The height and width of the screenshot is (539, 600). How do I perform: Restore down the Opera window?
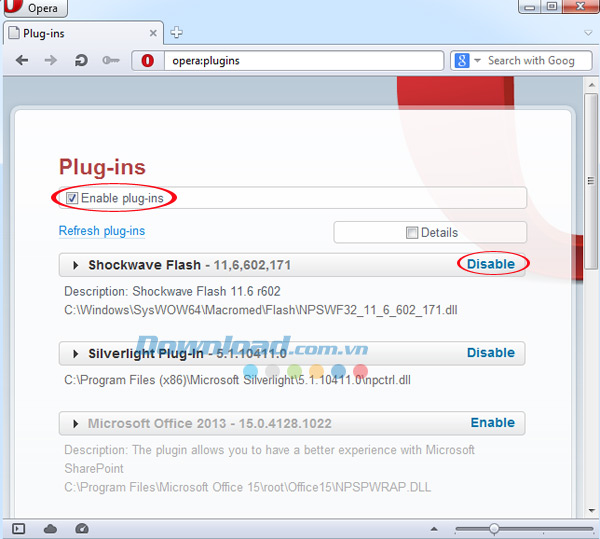[x=551, y=7]
